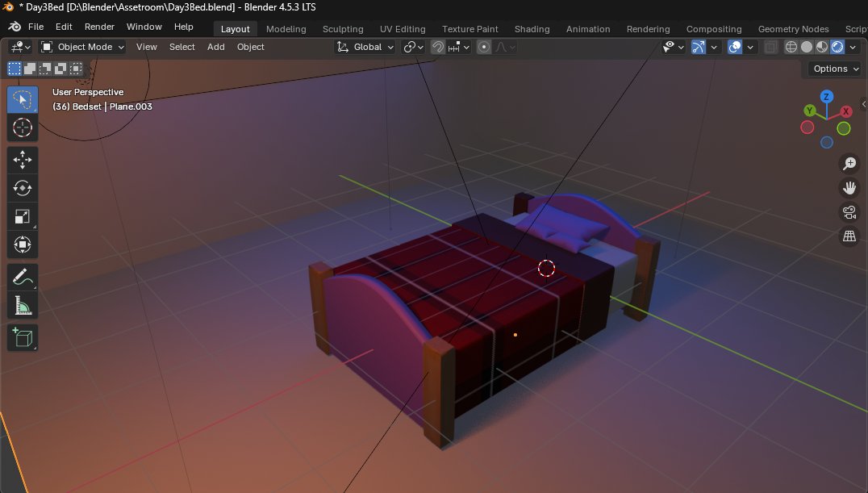Open the editor type dropdown

click(21, 47)
